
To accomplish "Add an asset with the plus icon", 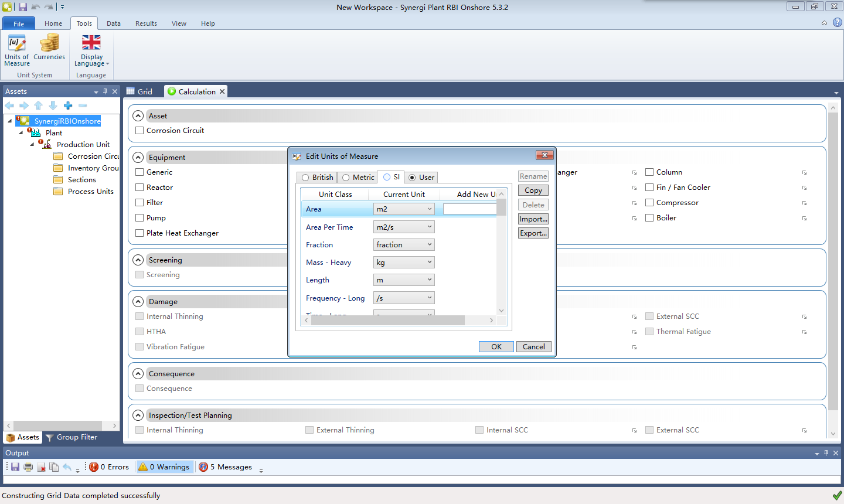I will [68, 105].
